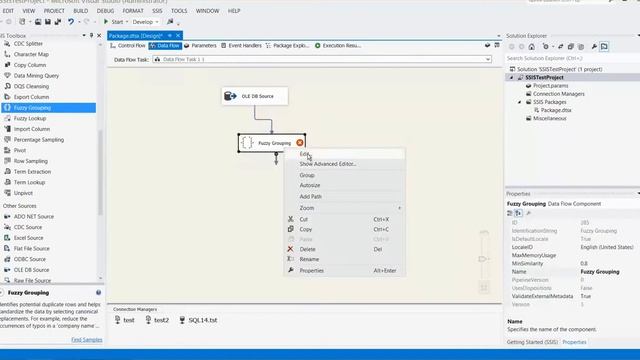Select Unpivot toolbox item
The height and width of the screenshot is (360, 640).
coord(23,193)
